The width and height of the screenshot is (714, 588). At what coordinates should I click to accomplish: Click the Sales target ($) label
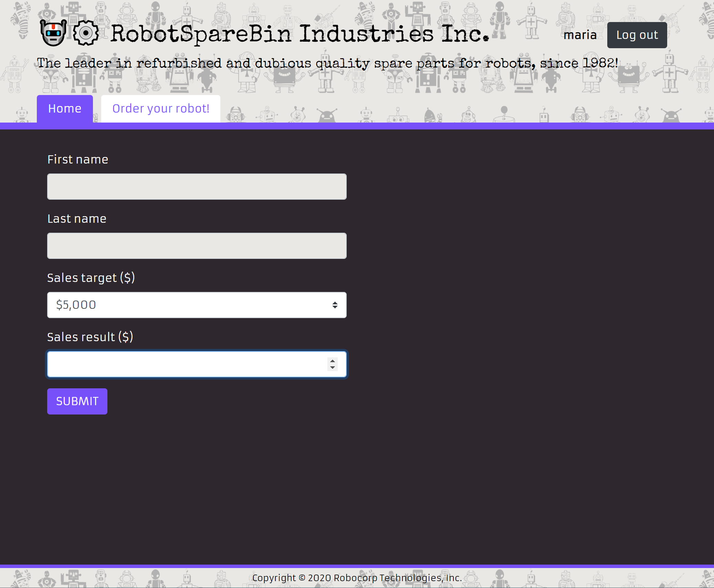pos(91,278)
